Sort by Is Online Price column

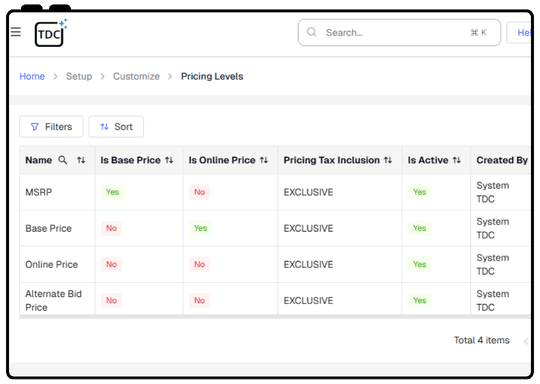pos(264,160)
